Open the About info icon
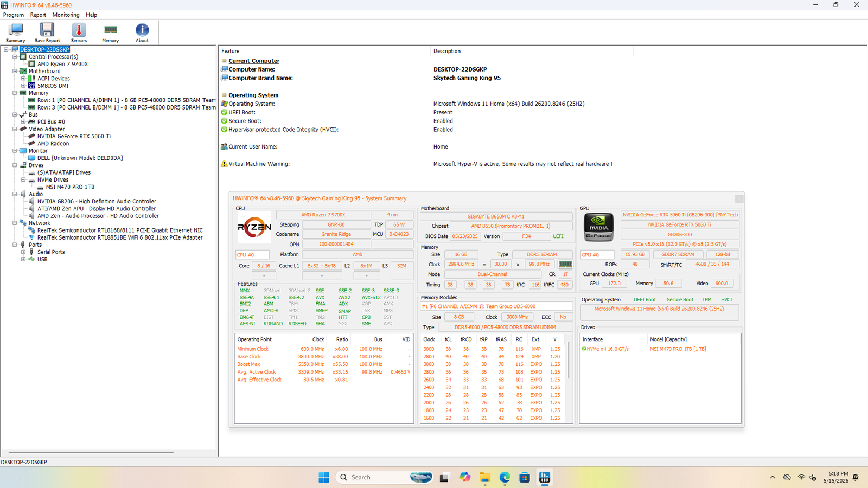The height and width of the screenshot is (488, 868). tap(142, 33)
